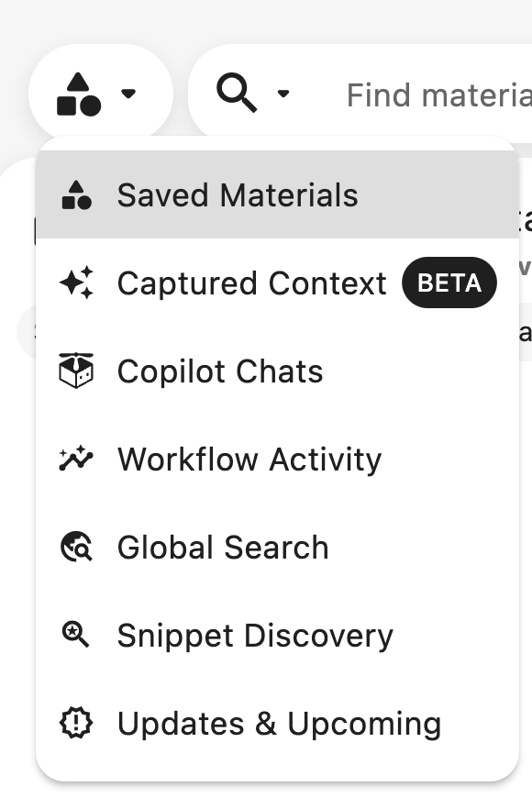532x798 pixels.
Task: Open Workflow Activity view
Action: [x=249, y=459]
